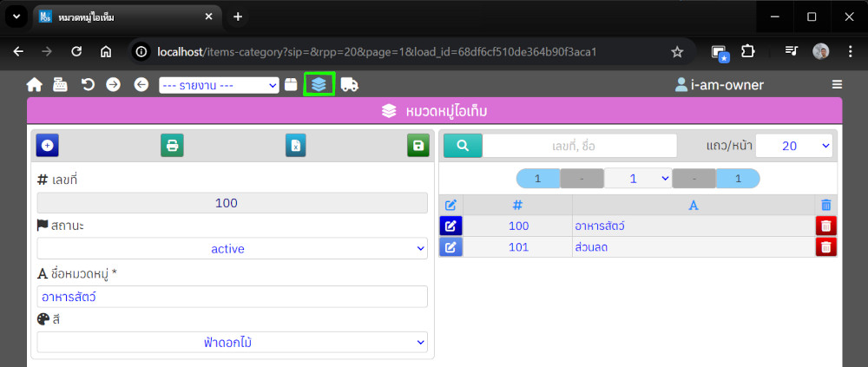Go to the home page icon

pos(35,84)
